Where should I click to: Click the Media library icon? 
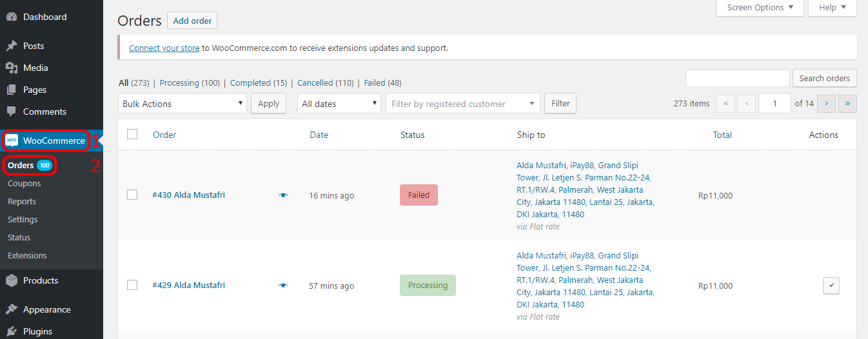pyautogui.click(x=12, y=68)
